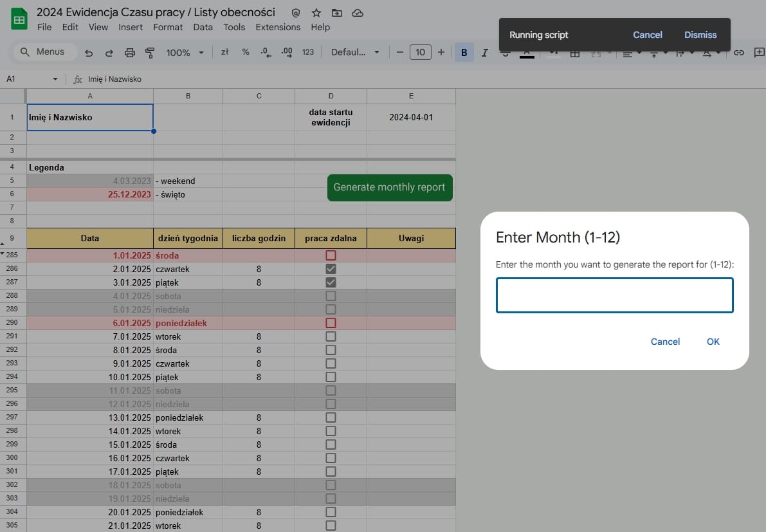Move the document to a folder
This screenshot has width=766, height=532.
pos(337,13)
